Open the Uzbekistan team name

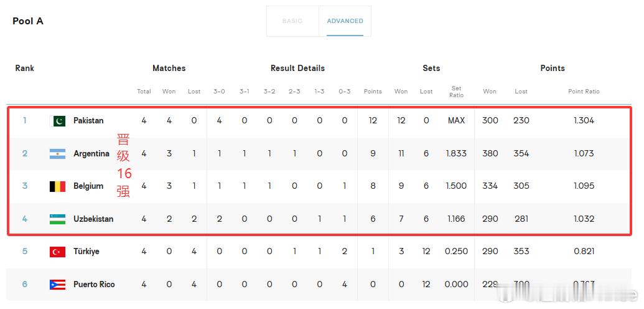click(93, 219)
